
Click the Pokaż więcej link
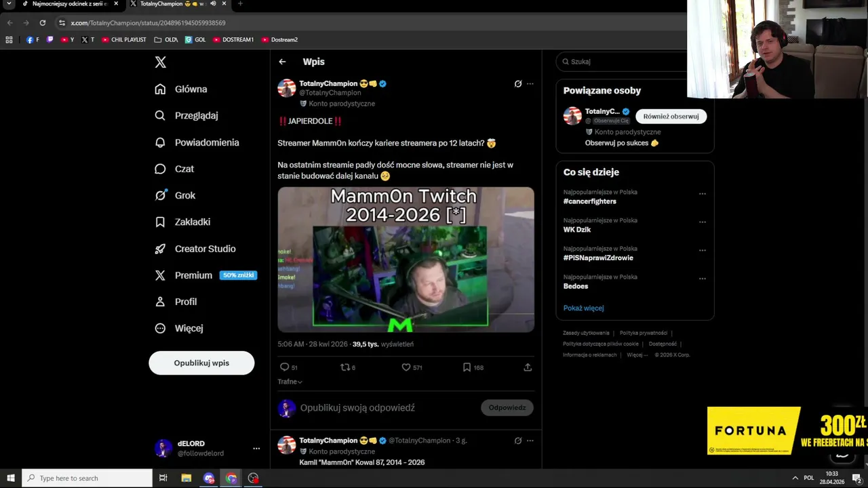pos(583,308)
